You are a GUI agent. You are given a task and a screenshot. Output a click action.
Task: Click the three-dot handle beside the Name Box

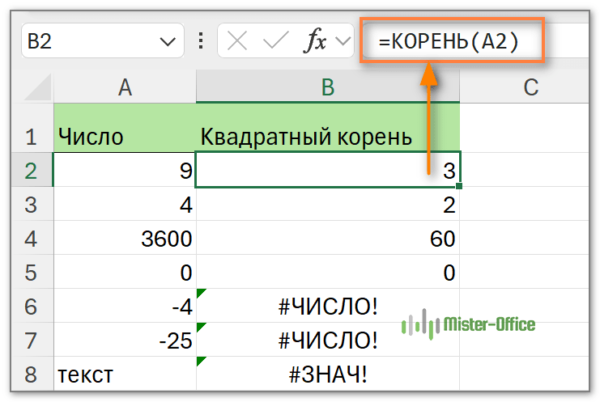pyautogui.click(x=201, y=41)
